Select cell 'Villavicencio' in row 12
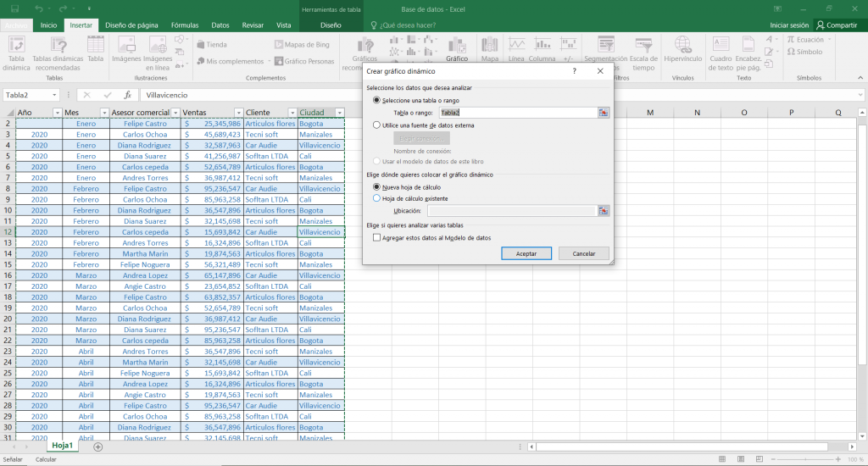Image resolution: width=868 pixels, height=466 pixels. [x=321, y=232]
